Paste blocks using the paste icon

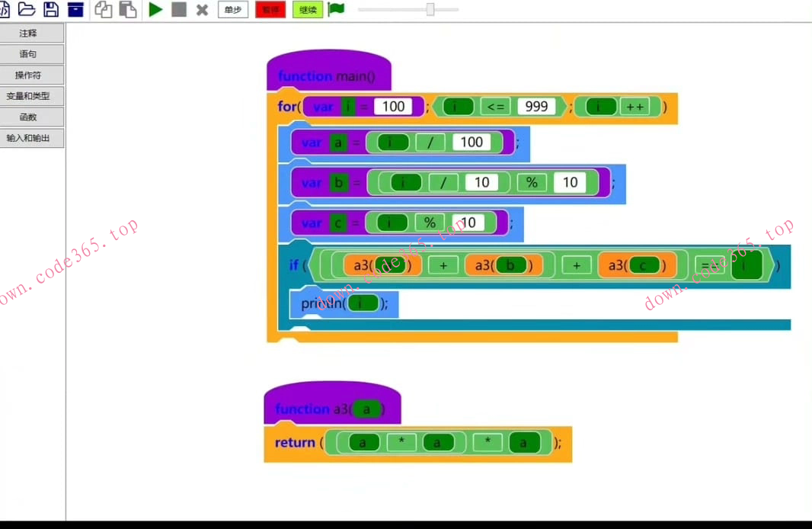(x=128, y=9)
